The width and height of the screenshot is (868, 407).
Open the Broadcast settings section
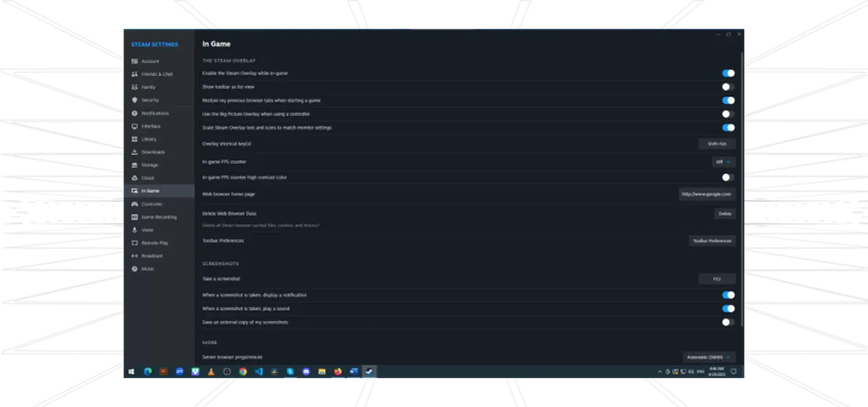(x=159, y=256)
